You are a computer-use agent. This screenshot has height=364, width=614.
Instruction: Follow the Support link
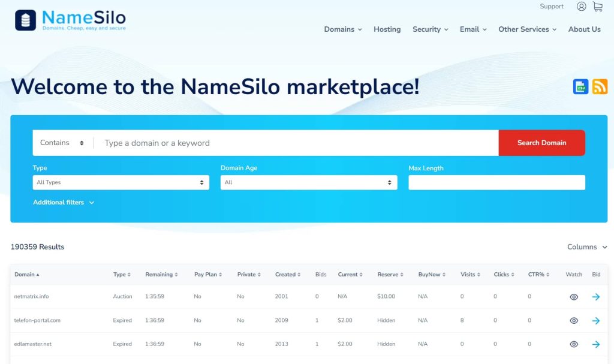tap(551, 7)
